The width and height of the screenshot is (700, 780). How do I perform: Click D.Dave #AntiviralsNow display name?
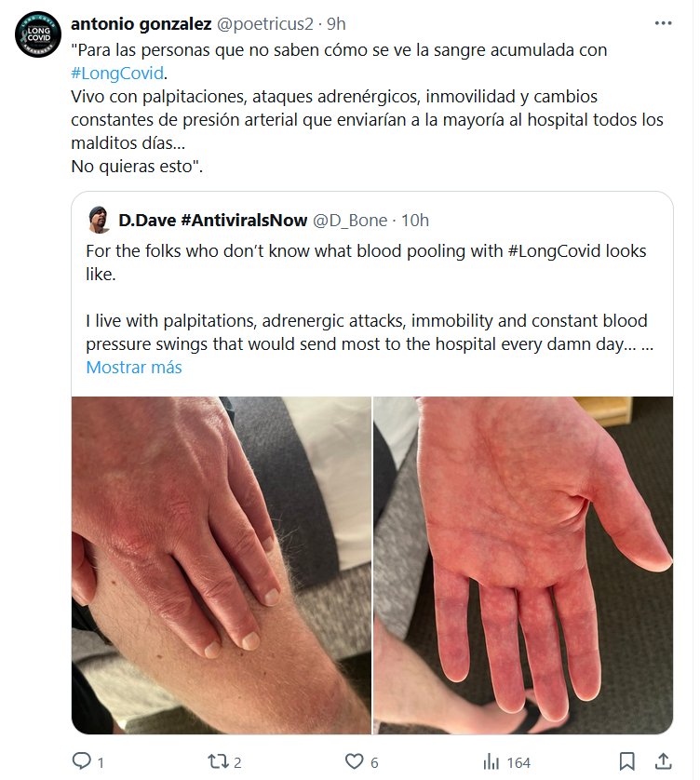click(x=212, y=220)
